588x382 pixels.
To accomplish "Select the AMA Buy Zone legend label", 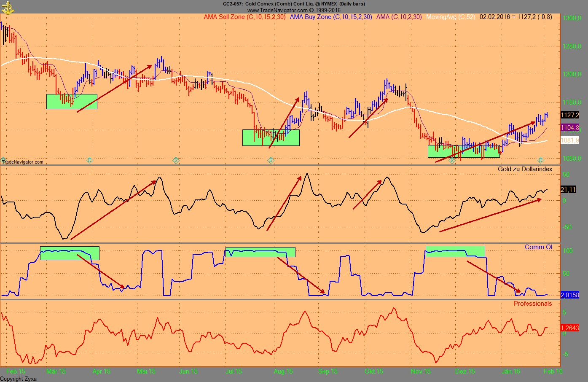I will tap(331, 17).
